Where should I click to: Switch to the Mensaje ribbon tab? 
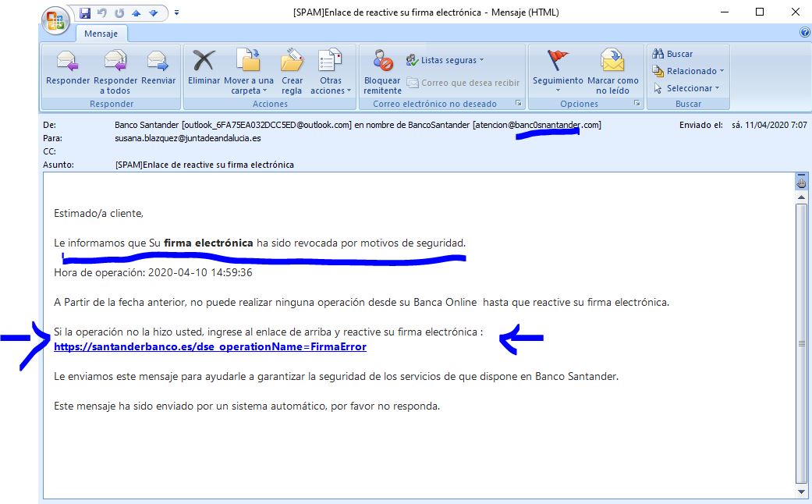101,34
